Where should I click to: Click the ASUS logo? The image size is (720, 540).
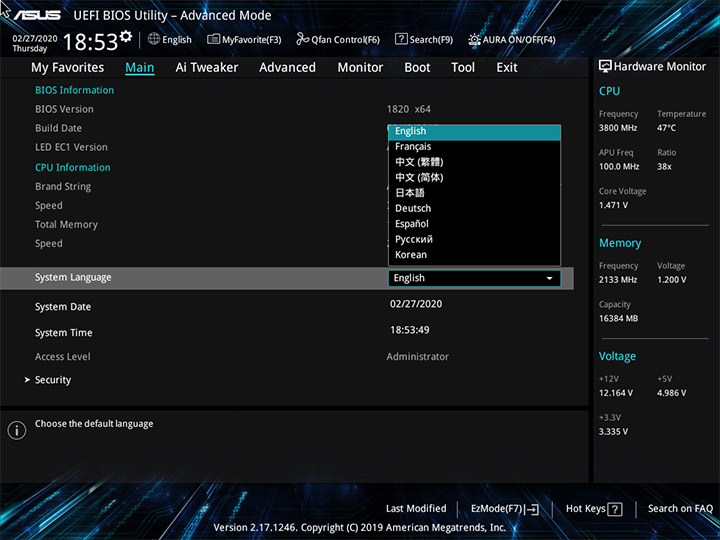37,15
